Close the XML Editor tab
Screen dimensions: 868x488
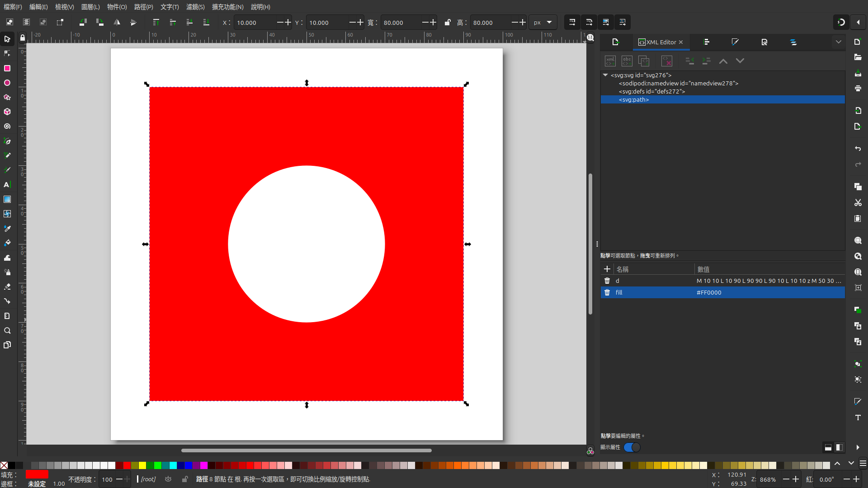pyautogui.click(x=681, y=42)
